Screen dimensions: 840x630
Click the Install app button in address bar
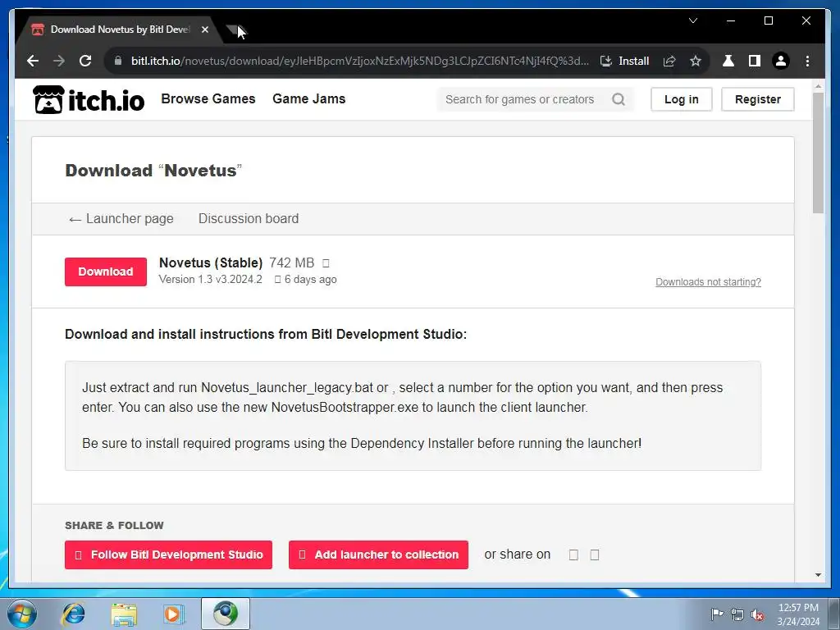(624, 61)
